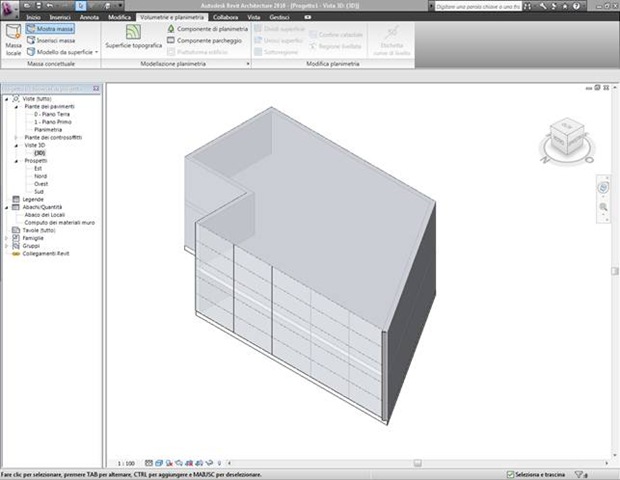Toggle the Seleziona e trascina checkbox

510,474
